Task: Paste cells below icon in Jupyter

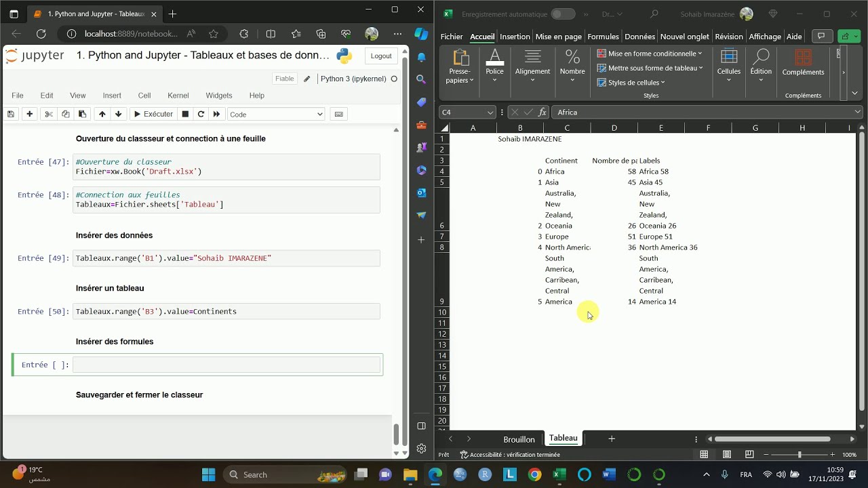Action: pyautogui.click(x=83, y=115)
